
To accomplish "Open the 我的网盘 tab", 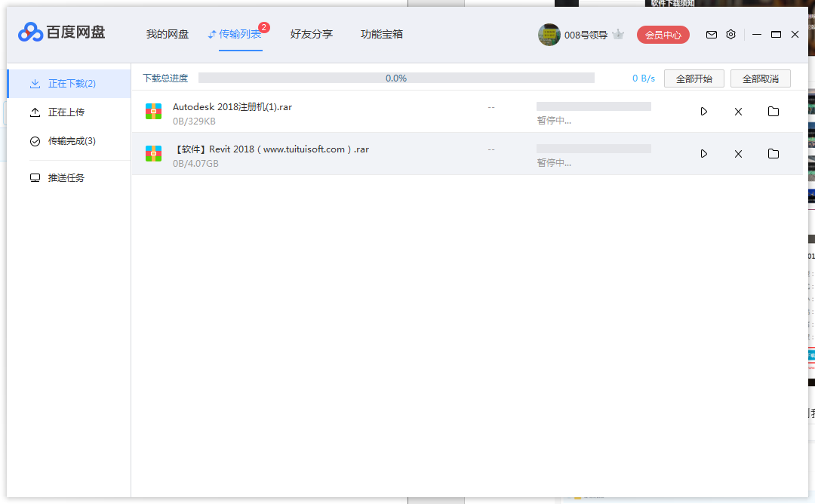I will [x=168, y=34].
